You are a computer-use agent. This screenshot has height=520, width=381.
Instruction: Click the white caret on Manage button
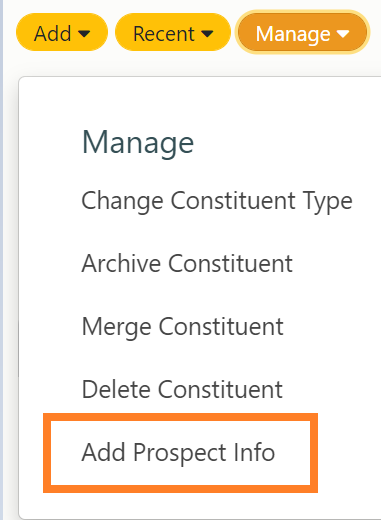point(343,33)
